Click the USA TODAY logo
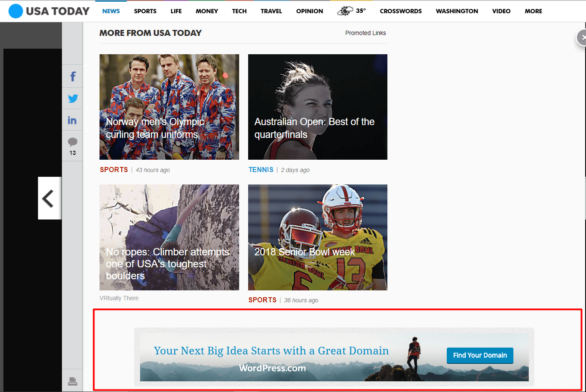This screenshot has height=392, width=586. coord(49,11)
